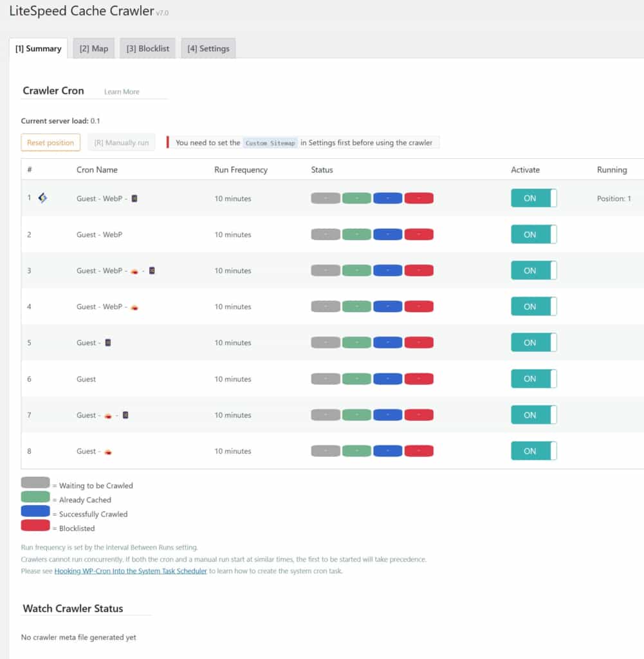Click the blue status badge in row 1

point(387,198)
